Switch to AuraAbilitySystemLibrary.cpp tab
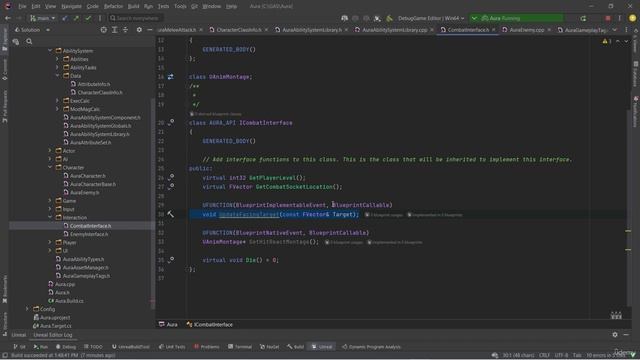The image size is (640, 360). coord(394,30)
